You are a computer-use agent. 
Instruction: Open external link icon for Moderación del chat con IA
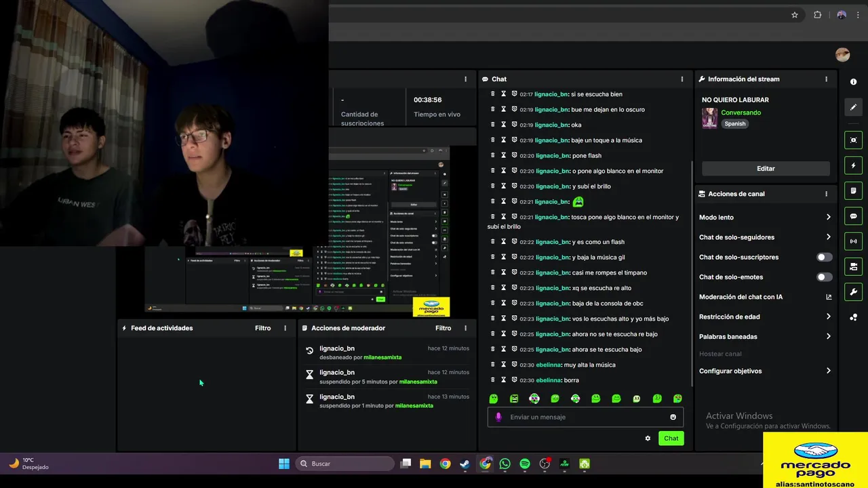pyautogui.click(x=828, y=297)
